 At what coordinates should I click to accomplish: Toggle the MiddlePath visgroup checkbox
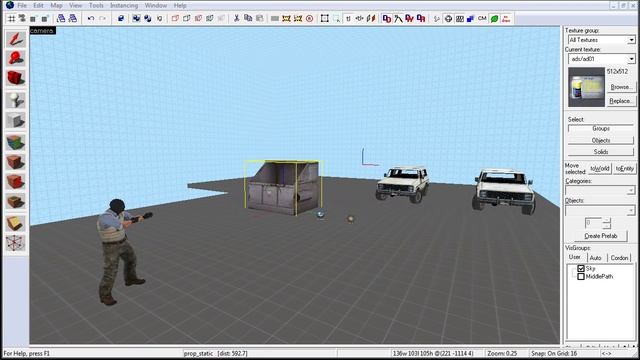[581, 276]
